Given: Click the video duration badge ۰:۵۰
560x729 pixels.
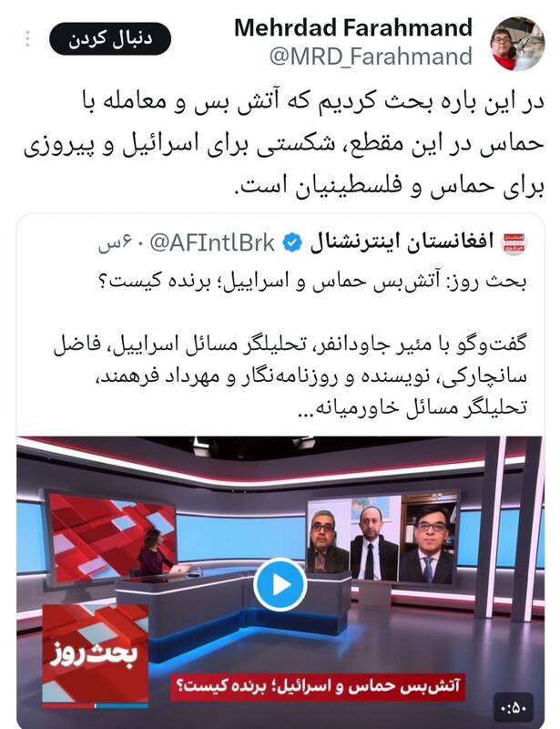Looking at the screenshot, I should (513, 709).
